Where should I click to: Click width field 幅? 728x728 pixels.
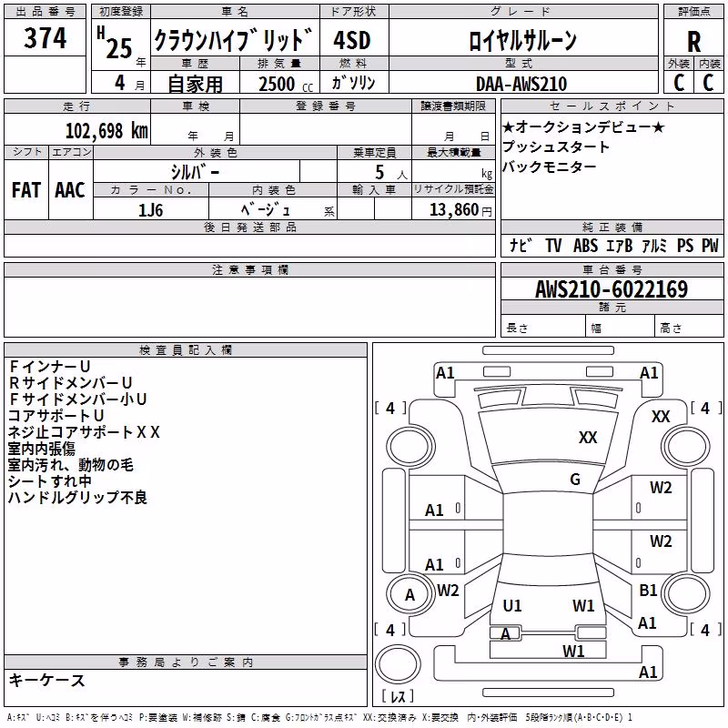click(621, 328)
